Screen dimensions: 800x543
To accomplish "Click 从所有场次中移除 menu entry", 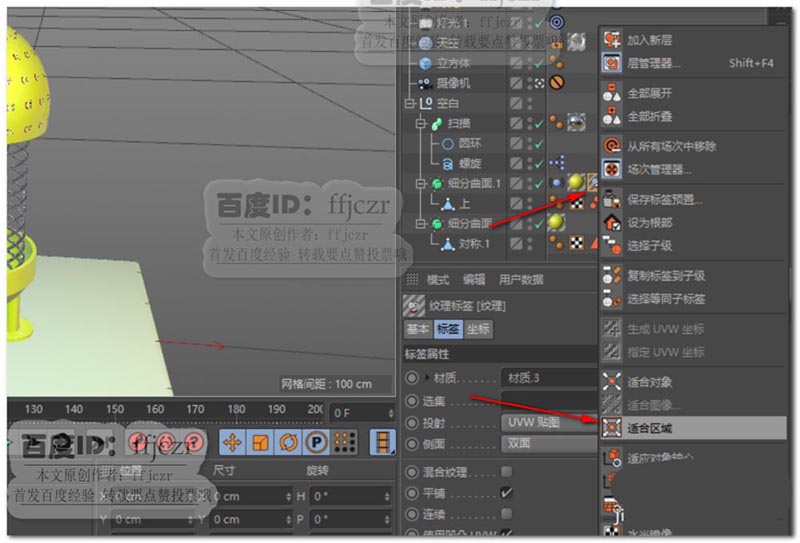I will pyautogui.click(x=693, y=146).
